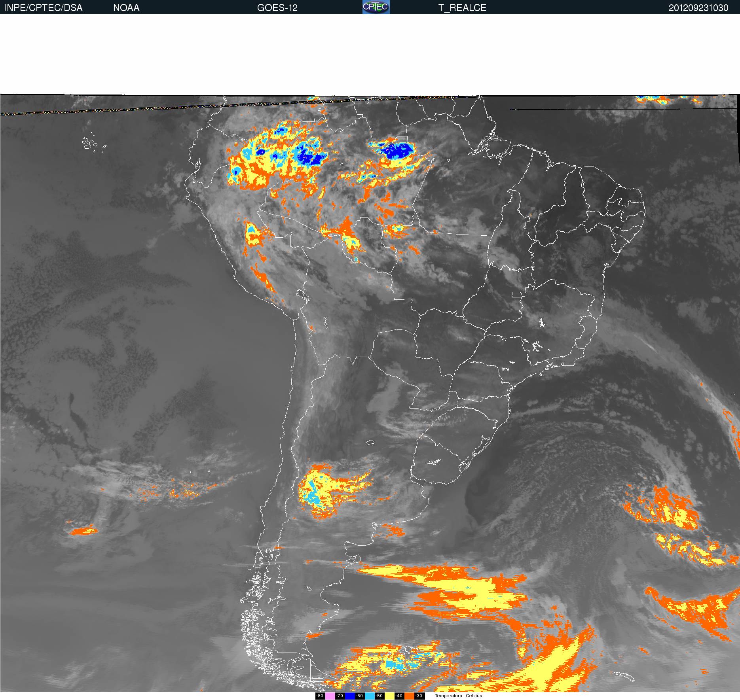Click the orange legend swatch

[409, 696]
